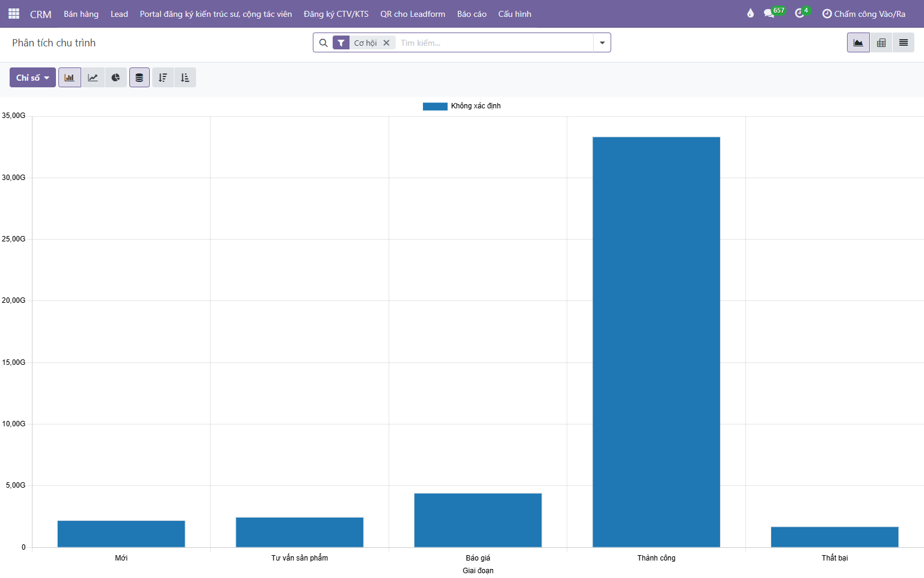Click the droplet icon in navbar
924x578 pixels.
coord(750,13)
